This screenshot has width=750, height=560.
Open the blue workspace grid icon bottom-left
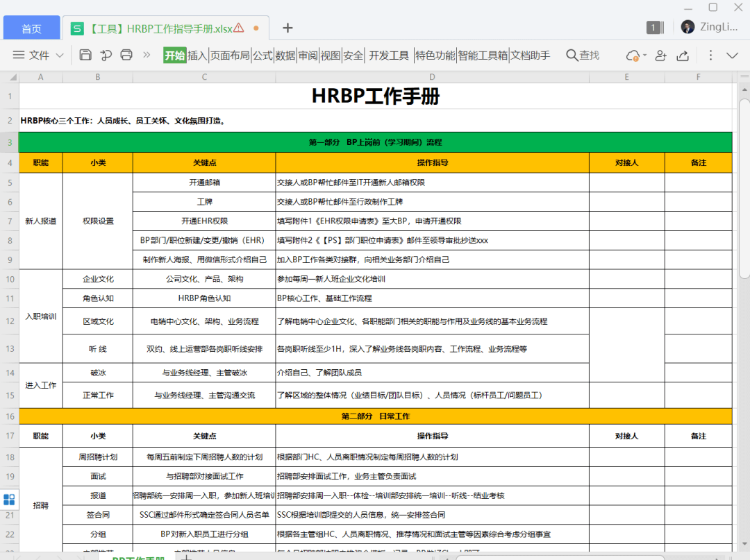9,499
